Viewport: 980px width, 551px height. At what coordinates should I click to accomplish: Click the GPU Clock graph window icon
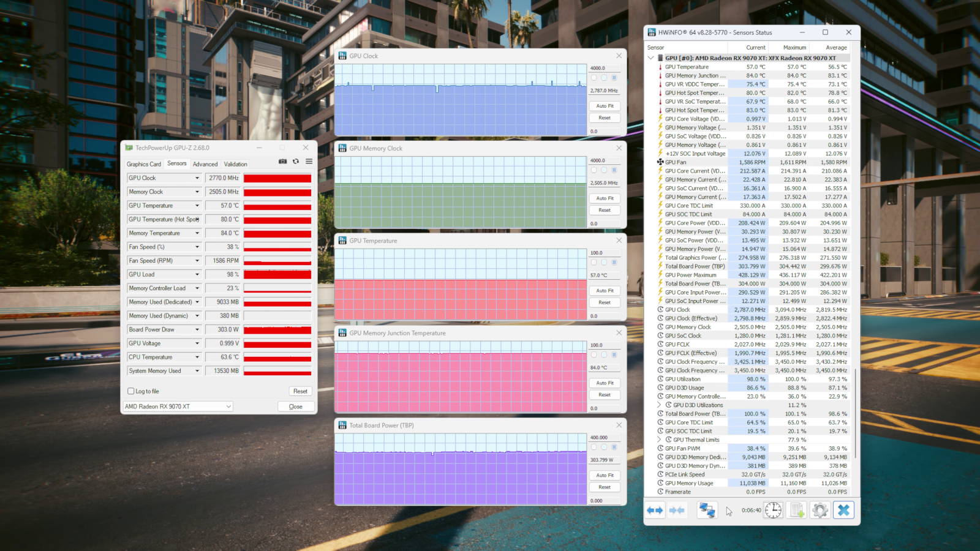pyautogui.click(x=342, y=56)
